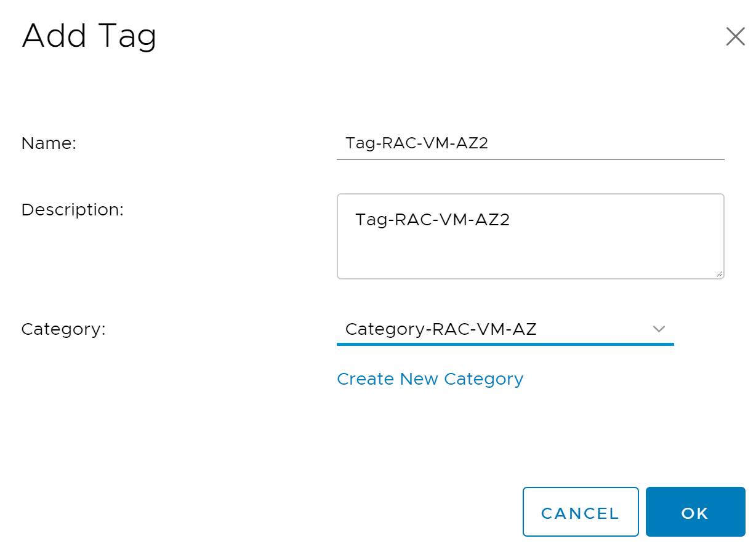
Task: Select the Category-RAC-VM-AZ value text in dropdown
Action: click(x=441, y=329)
